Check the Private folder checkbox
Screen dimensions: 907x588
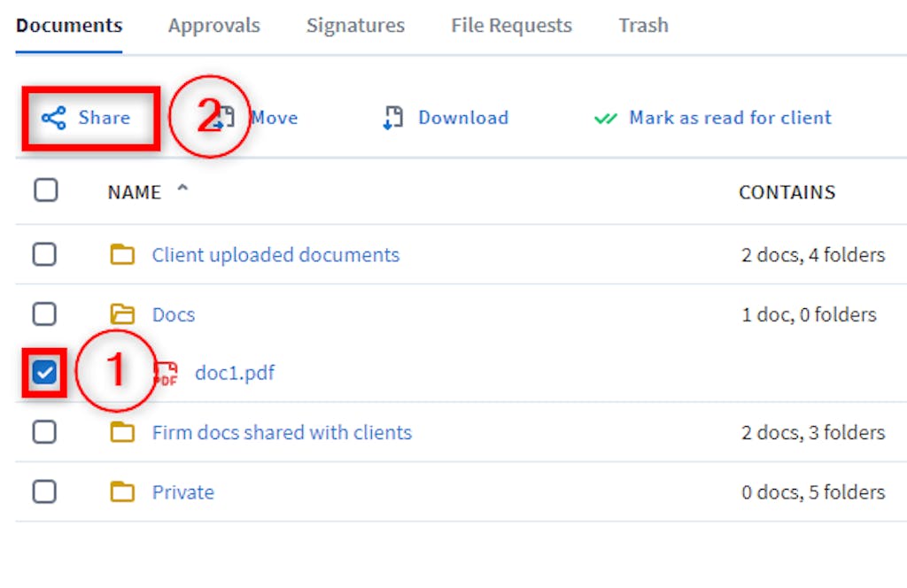44,491
